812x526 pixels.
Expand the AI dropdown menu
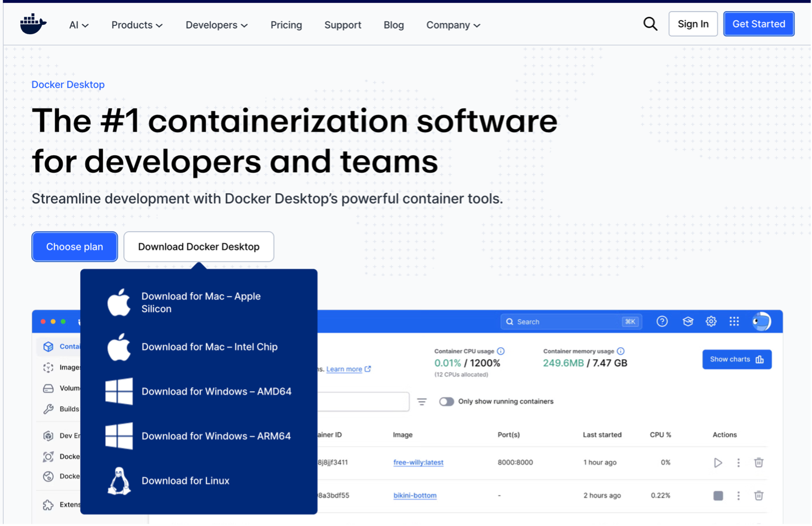point(79,25)
